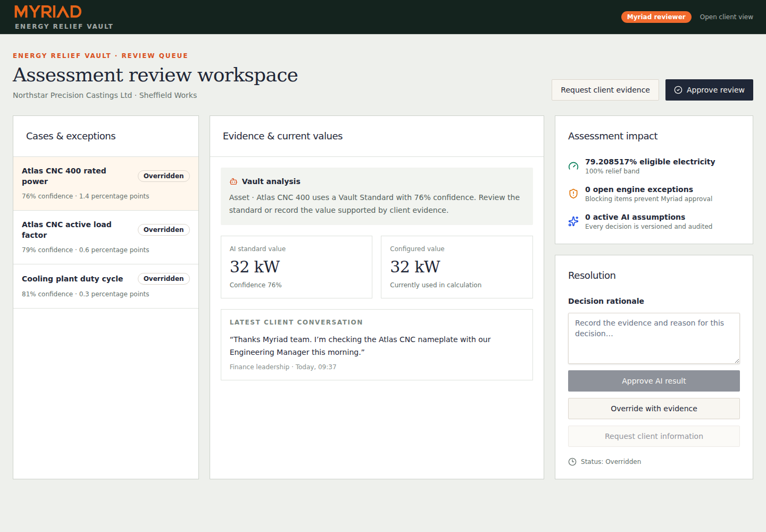766x532 pixels.
Task: Click '0 open engine exceptions' text
Action: click(639, 189)
